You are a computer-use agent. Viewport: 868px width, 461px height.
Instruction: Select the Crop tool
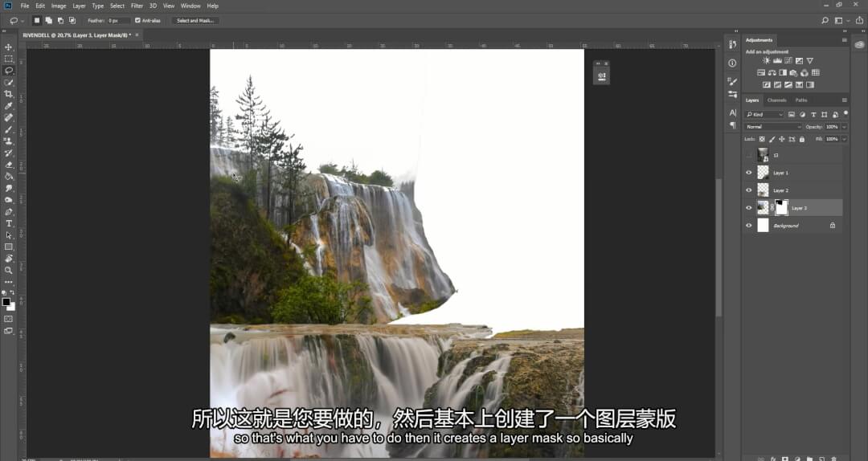(8, 94)
